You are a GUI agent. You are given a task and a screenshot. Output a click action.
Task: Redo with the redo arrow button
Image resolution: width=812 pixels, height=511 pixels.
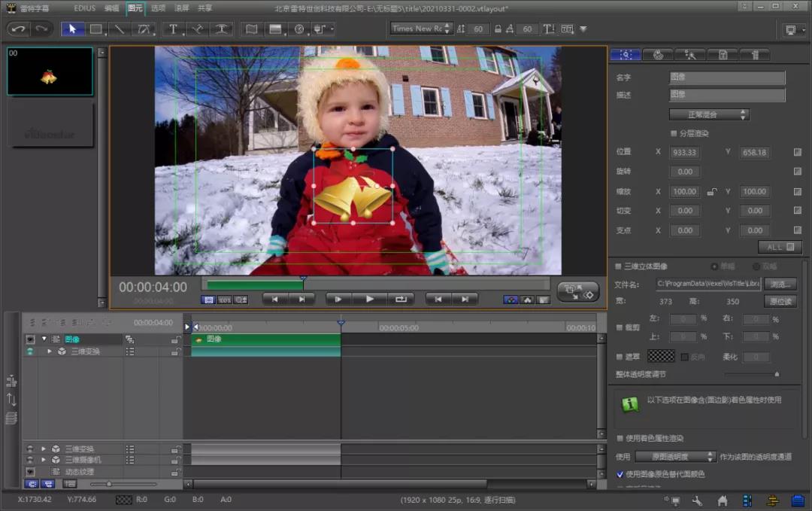pyautogui.click(x=42, y=29)
